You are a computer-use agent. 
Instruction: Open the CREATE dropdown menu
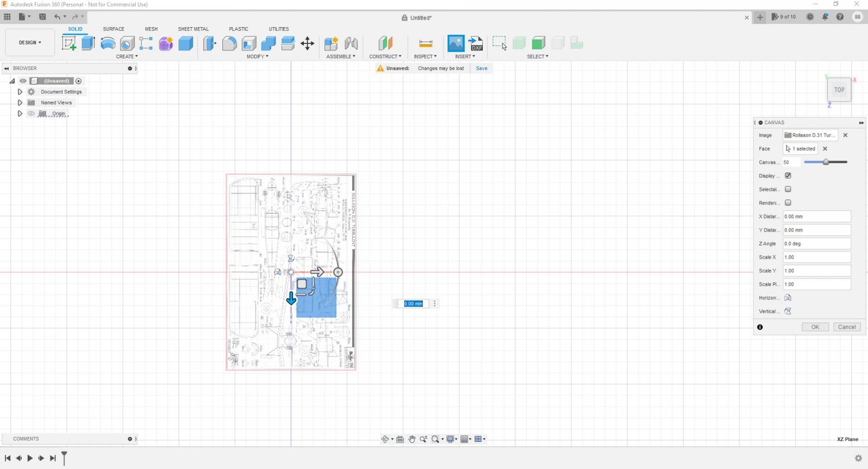click(x=127, y=56)
